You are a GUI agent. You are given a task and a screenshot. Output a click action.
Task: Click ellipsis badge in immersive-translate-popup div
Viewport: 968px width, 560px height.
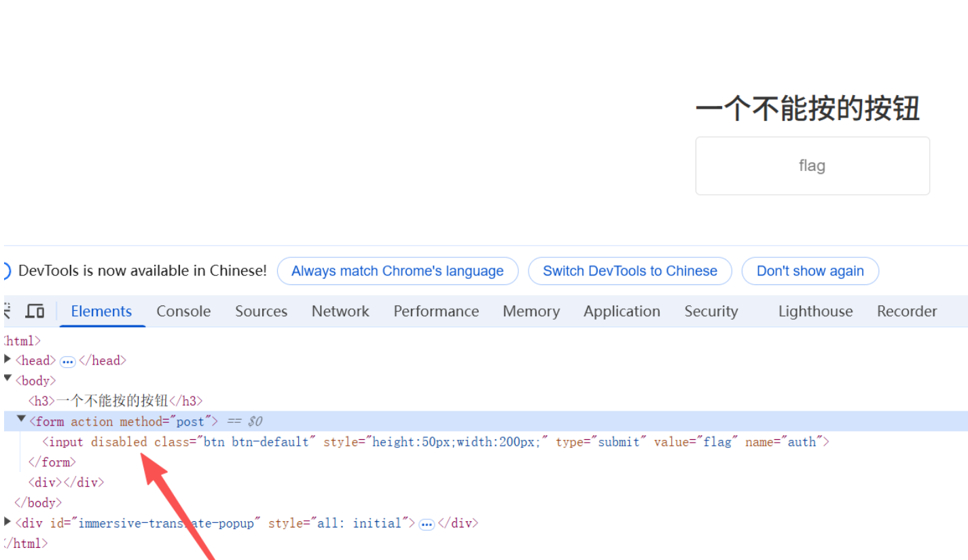click(x=427, y=524)
